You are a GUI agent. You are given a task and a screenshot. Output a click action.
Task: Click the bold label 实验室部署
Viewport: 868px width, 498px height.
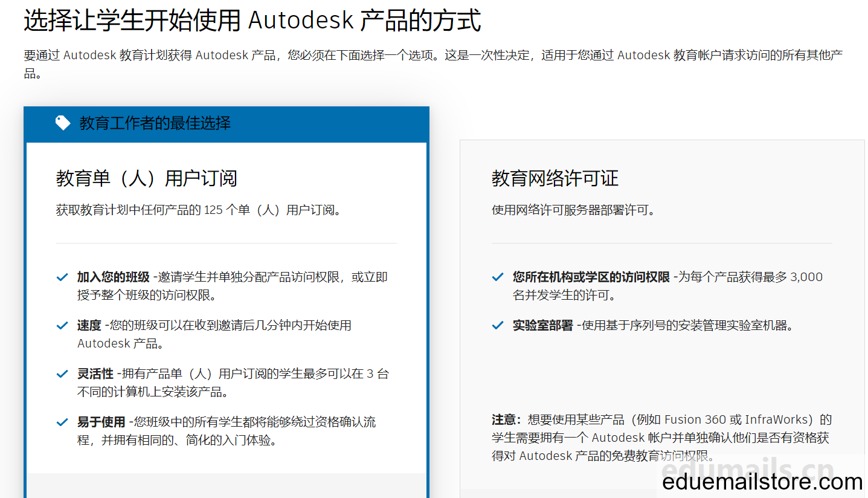[x=543, y=326]
